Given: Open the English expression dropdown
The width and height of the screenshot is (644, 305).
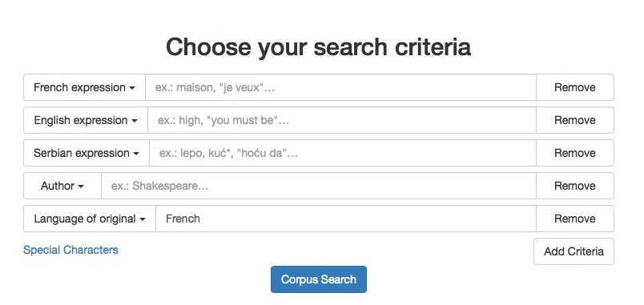Looking at the screenshot, I should click(x=86, y=120).
